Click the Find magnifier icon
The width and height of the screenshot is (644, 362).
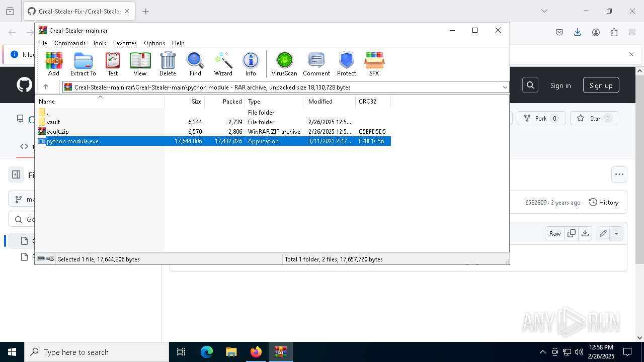tap(195, 64)
